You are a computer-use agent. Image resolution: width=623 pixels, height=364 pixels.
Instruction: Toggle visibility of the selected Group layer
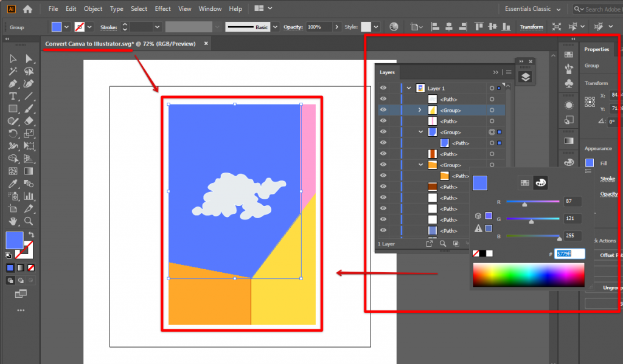pos(382,110)
